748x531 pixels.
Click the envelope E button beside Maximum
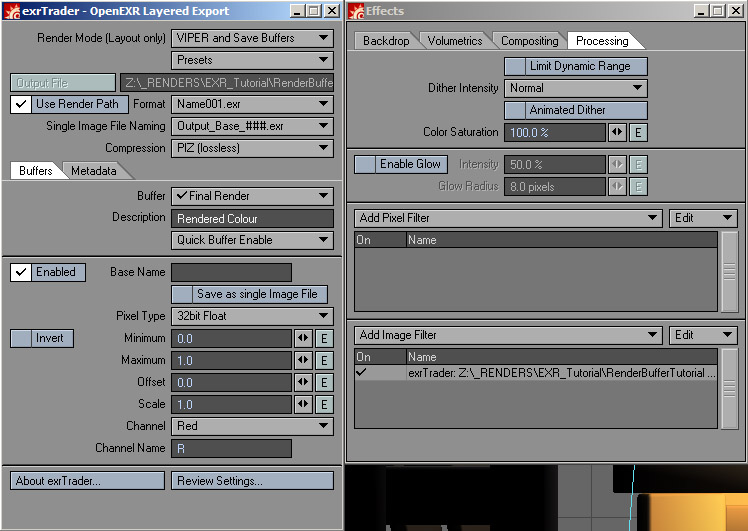324,361
